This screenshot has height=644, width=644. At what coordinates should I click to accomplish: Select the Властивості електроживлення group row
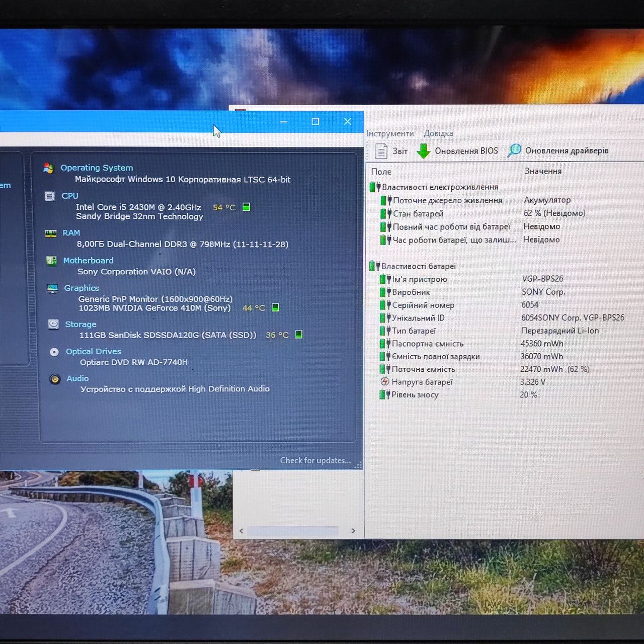[x=434, y=187]
